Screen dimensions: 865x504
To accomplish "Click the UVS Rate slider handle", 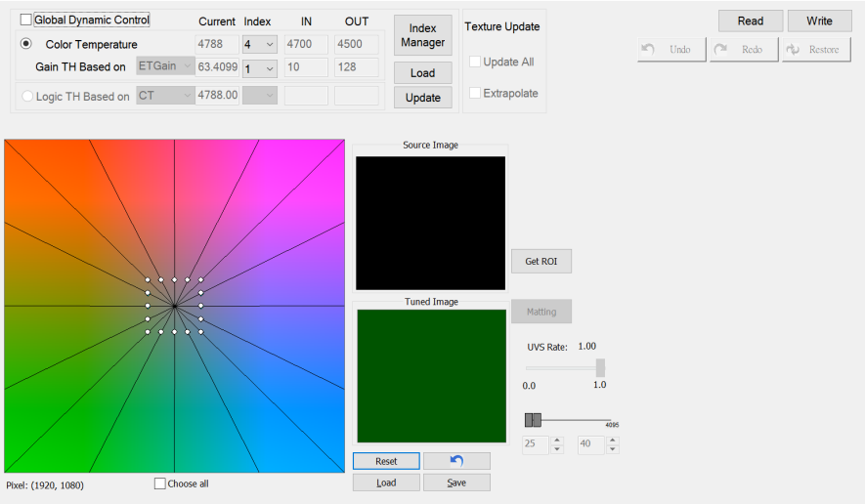I will point(600,367).
